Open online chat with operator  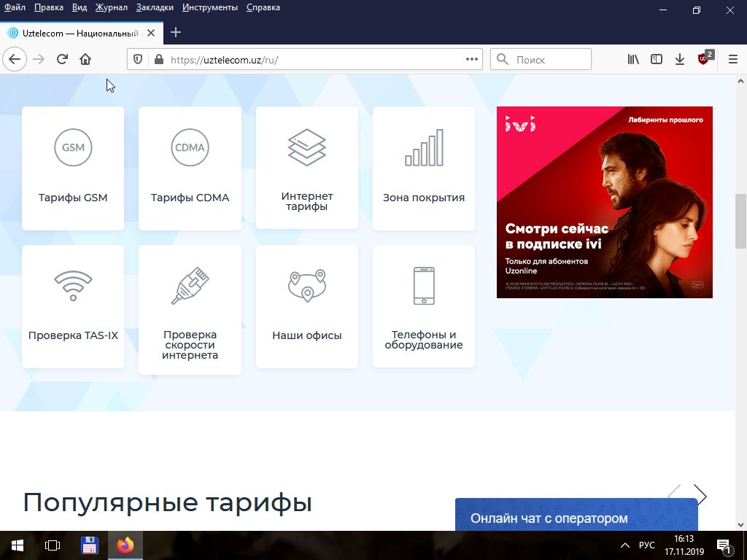[x=576, y=515]
